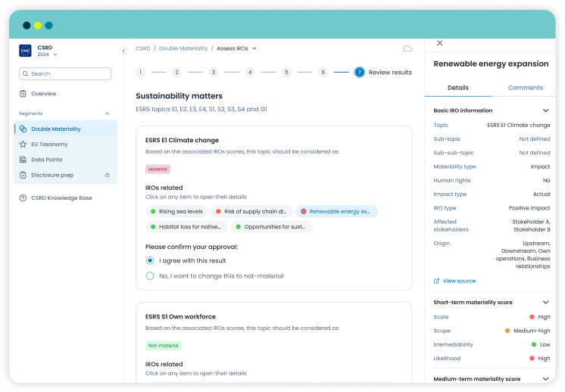
Task: Select 'No, I want to change this to not-material'
Action: coord(150,276)
